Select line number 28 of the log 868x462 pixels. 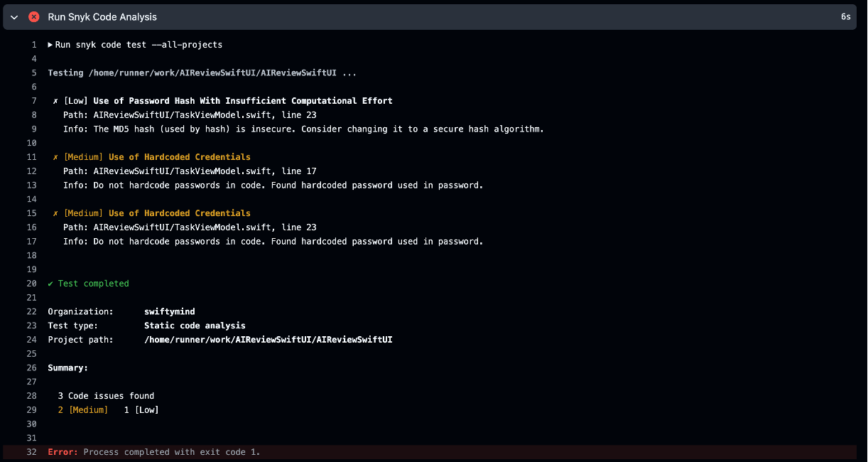click(31, 396)
